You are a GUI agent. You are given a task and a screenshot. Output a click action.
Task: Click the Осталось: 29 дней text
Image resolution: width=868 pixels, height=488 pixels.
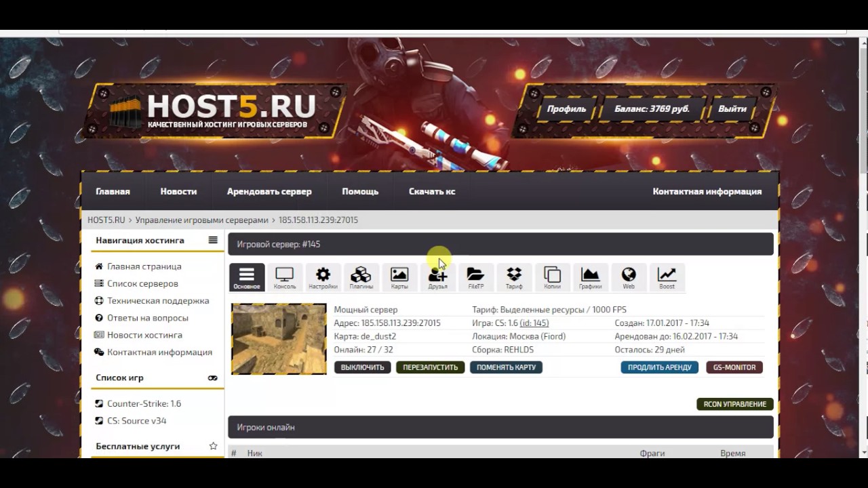point(650,350)
